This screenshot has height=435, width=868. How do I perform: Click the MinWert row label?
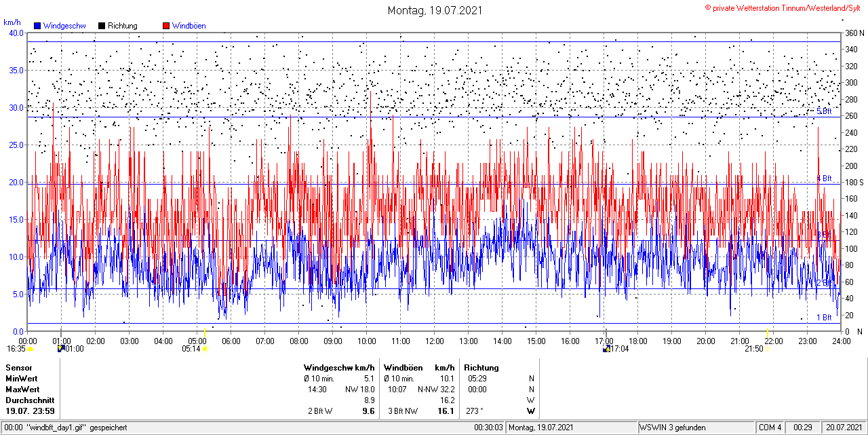point(22,379)
